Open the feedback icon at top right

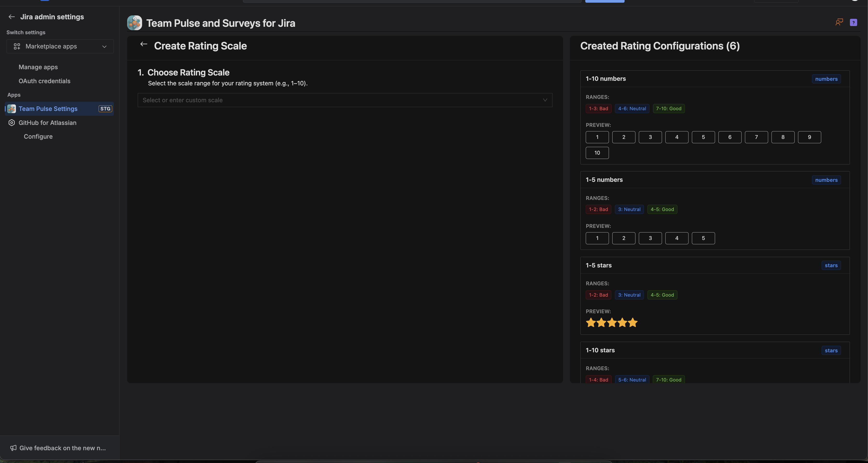click(839, 22)
